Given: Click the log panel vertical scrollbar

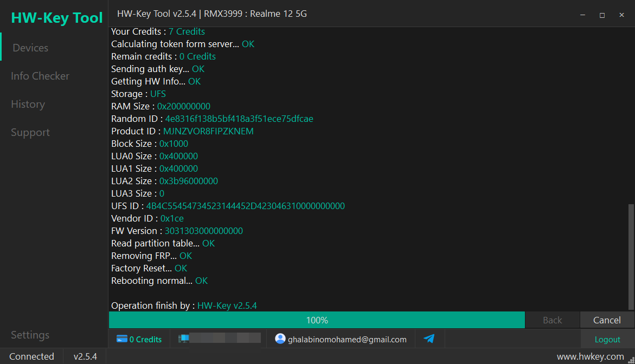Looking at the screenshot, I should point(631,257).
